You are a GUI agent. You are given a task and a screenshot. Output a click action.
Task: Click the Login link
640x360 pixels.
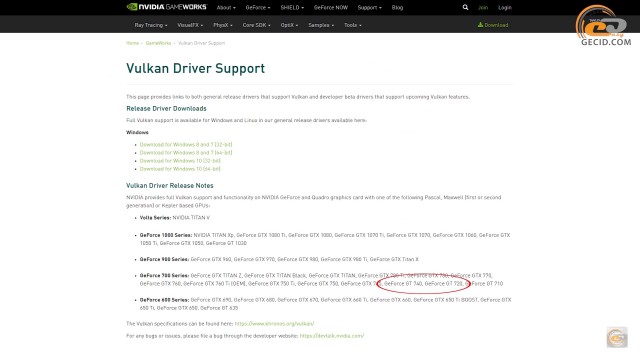click(504, 7)
